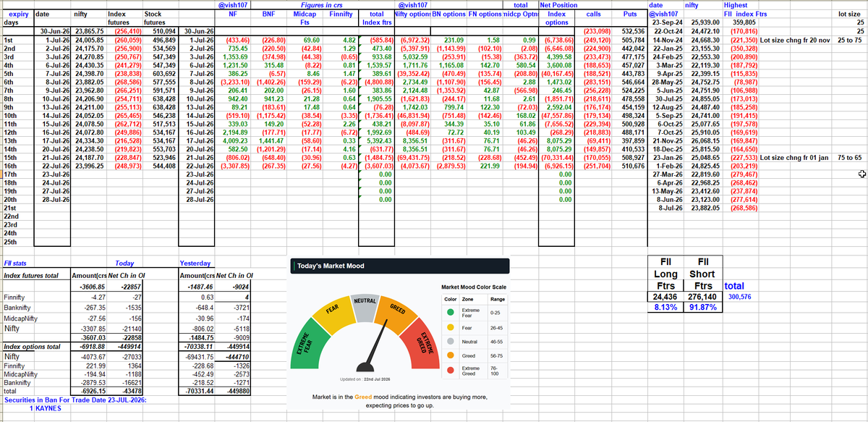Image resolution: width=868 pixels, height=422 pixels.
Task: Select the 'Lot size chng fr 01 jan' note
Action: point(795,156)
